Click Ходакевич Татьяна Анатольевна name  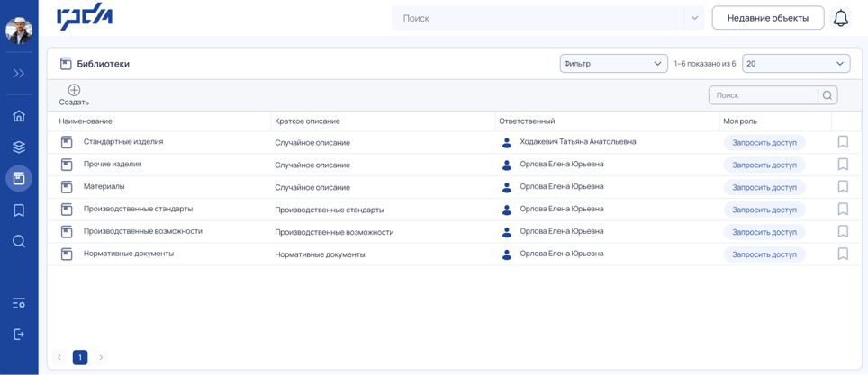(578, 141)
